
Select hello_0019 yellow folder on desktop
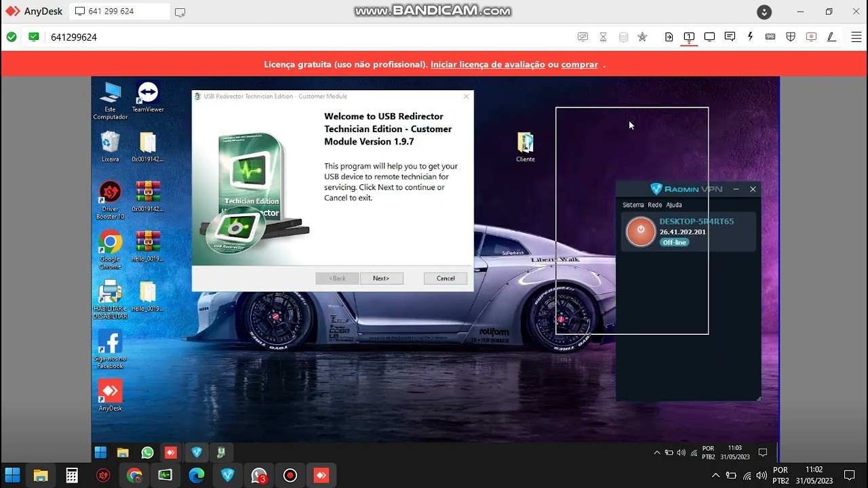[x=147, y=296]
